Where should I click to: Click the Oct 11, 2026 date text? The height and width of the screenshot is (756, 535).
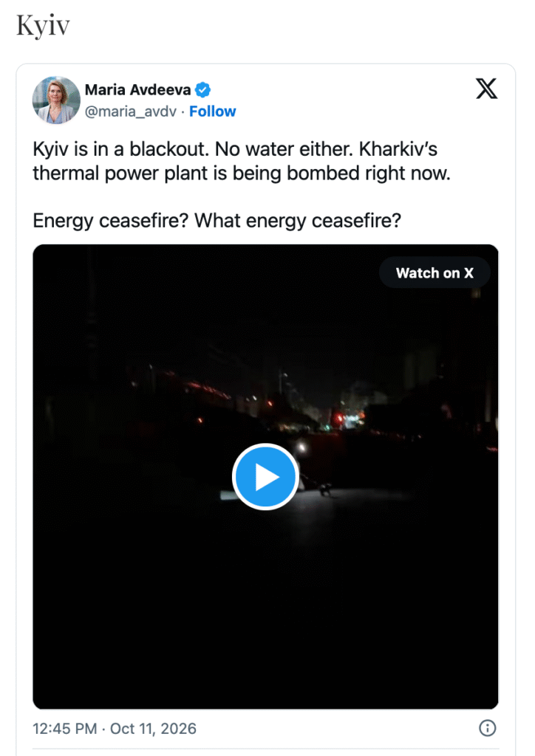pos(153,728)
